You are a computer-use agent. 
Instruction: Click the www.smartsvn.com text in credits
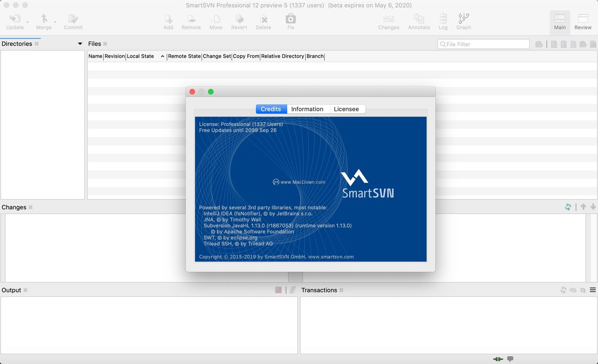tap(331, 257)
